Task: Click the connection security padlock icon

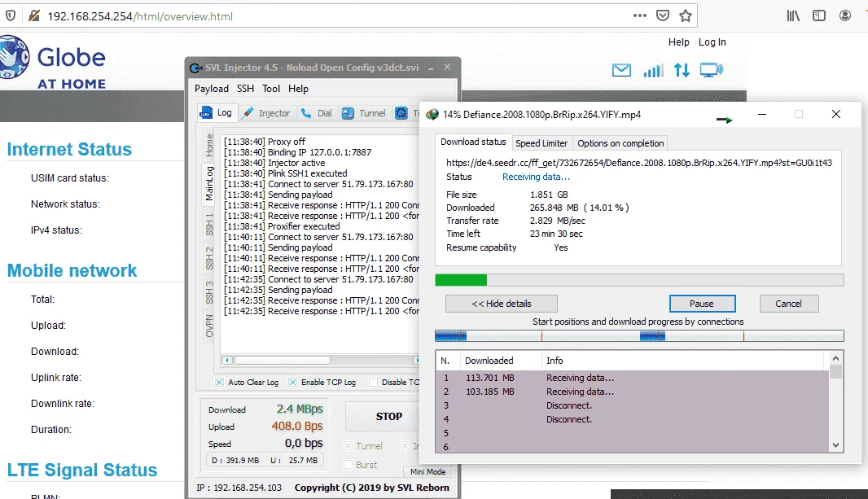Action: coord(33,15)
